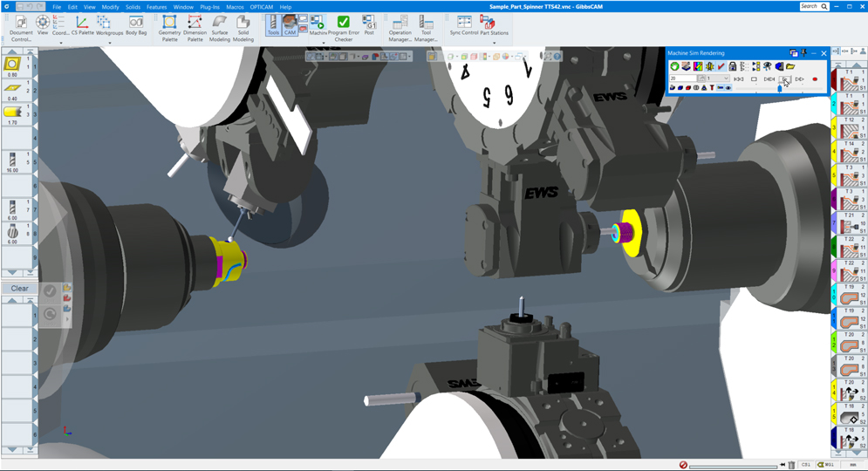Open the Dimension Palette tool
Image resolution: width=868 pixels, height=471 pixels.
coord(195,27)
